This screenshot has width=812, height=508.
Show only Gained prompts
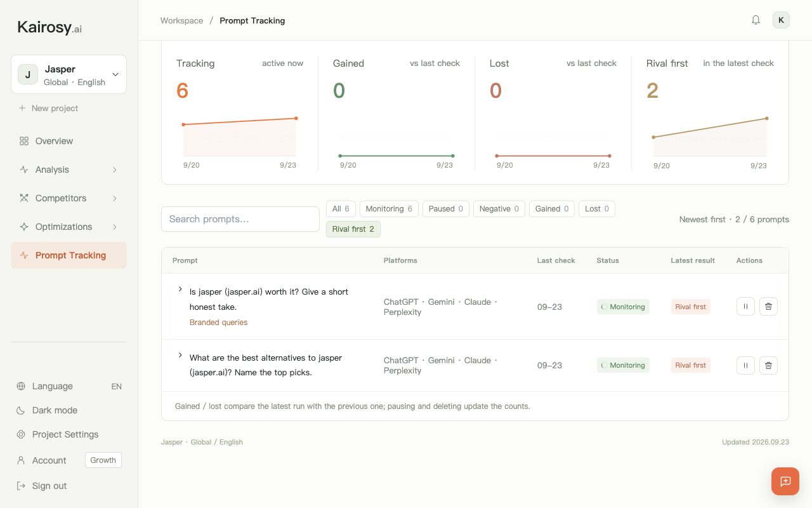(552, 209)
